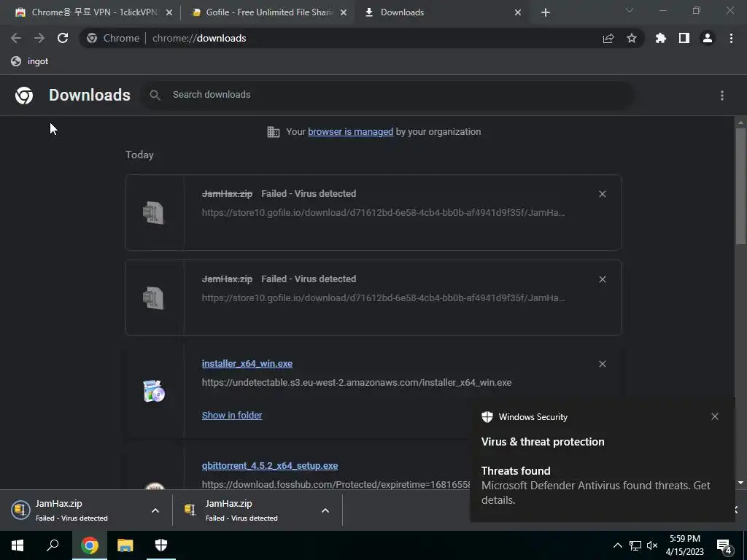
Task: Click the browser forward arrow
Action: pyautogui.click(x=39, y=38)
